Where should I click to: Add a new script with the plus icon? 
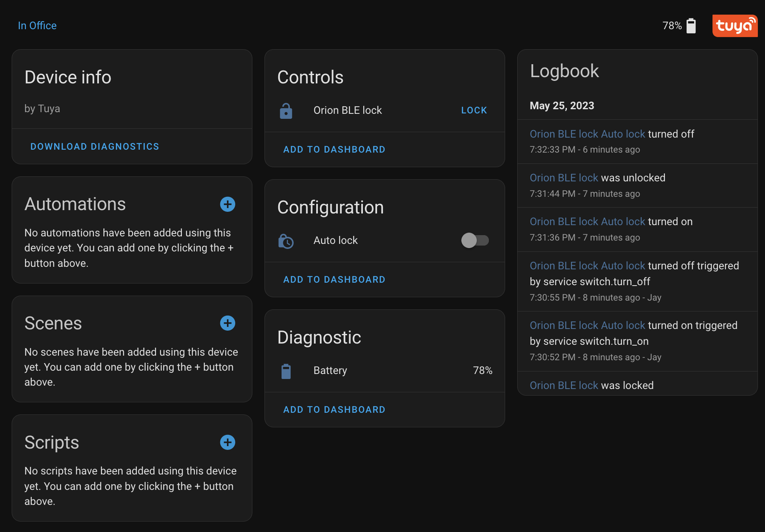(x=228, y=442)
